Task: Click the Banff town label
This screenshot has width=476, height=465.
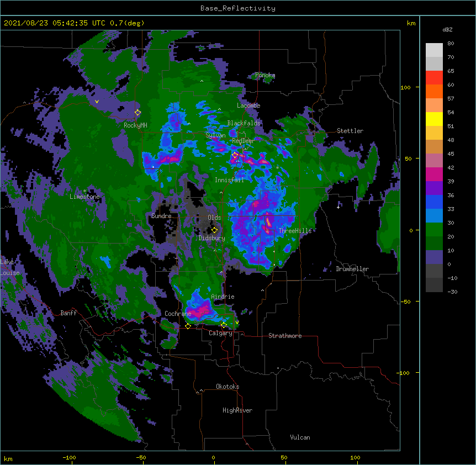Action: pos(68,313)
